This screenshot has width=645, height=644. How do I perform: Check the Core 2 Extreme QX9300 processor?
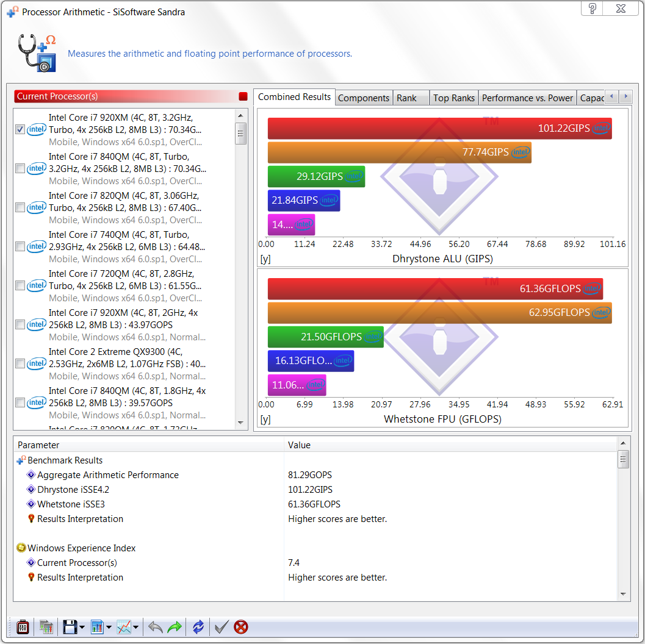point(20,363)
